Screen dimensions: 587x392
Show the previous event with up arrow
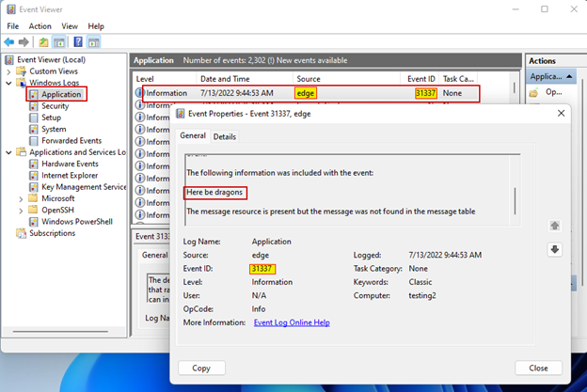[x=553, y=226]
